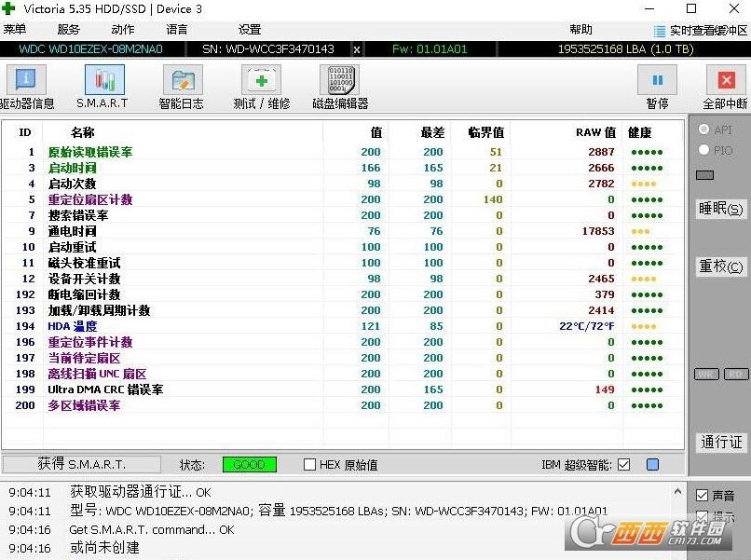The width and height of the screenshot is (751, 560).
Task: Open the 智能日志 smart log icon
Action: pyautogui.click(x=183, y=79)
